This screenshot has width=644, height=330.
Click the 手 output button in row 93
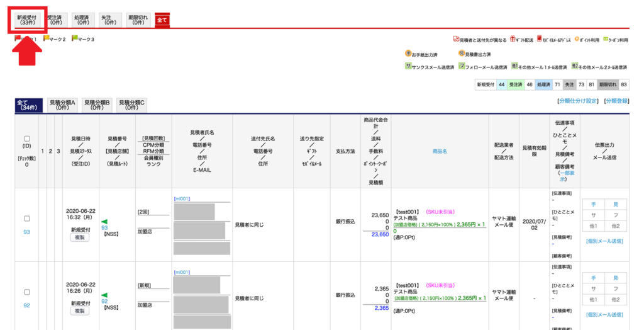click(x=593, y=204)
